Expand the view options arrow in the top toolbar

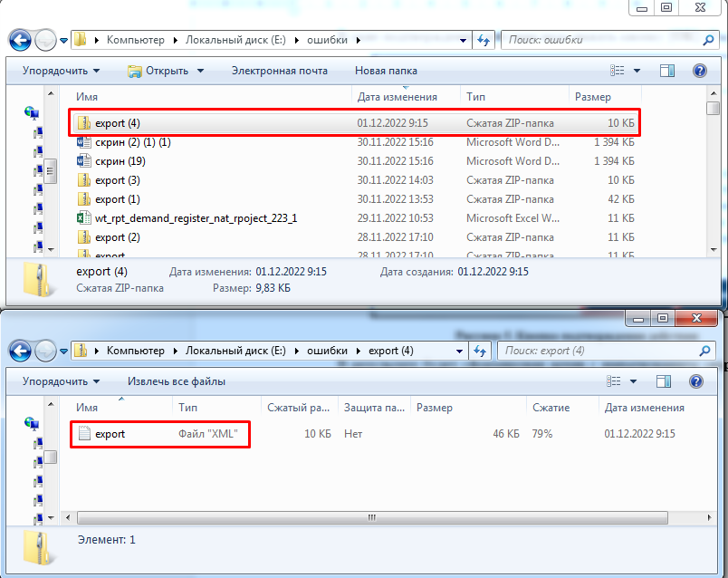tap(637, 71)
